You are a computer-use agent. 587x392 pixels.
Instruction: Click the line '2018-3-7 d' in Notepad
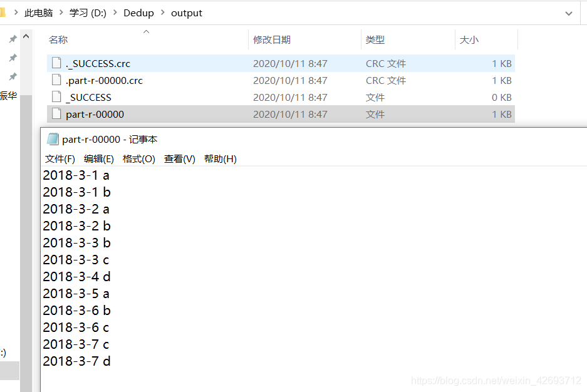tap(77, 361)
